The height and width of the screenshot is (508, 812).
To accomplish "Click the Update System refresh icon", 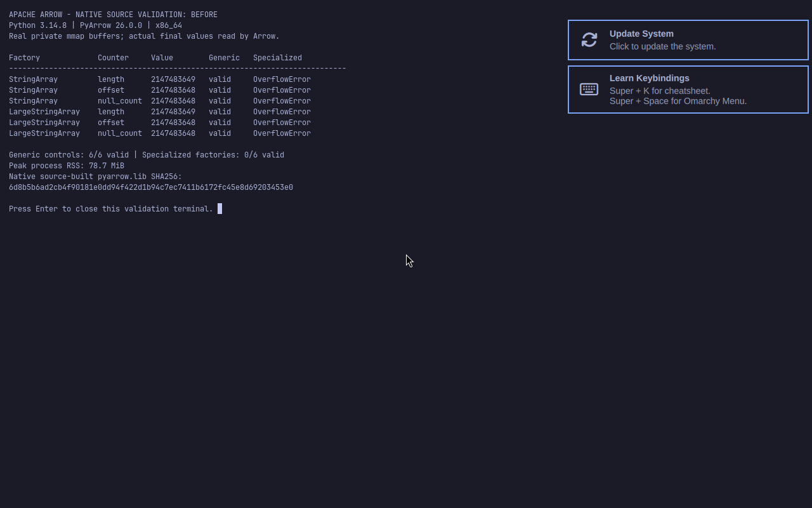I will point(589,40).
